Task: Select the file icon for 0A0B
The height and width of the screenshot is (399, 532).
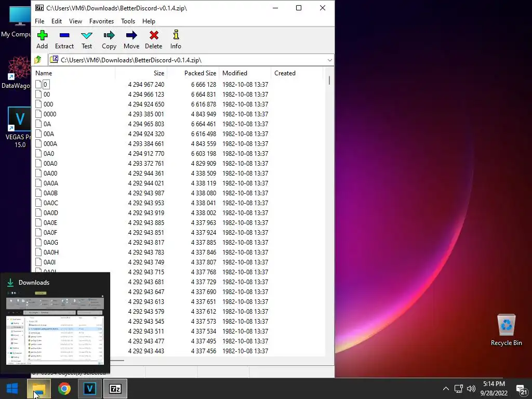Action: pos(38,193)
